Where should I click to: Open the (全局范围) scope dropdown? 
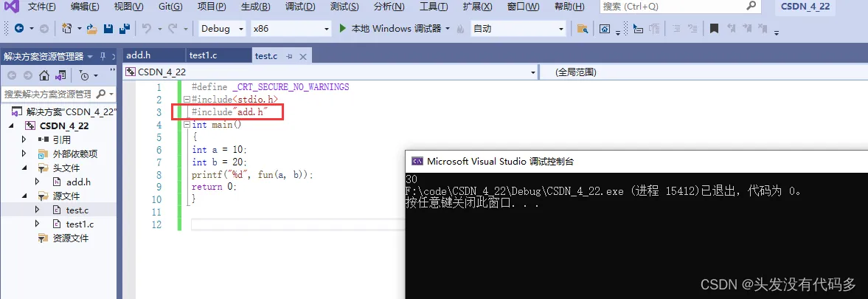coord(703,72)
